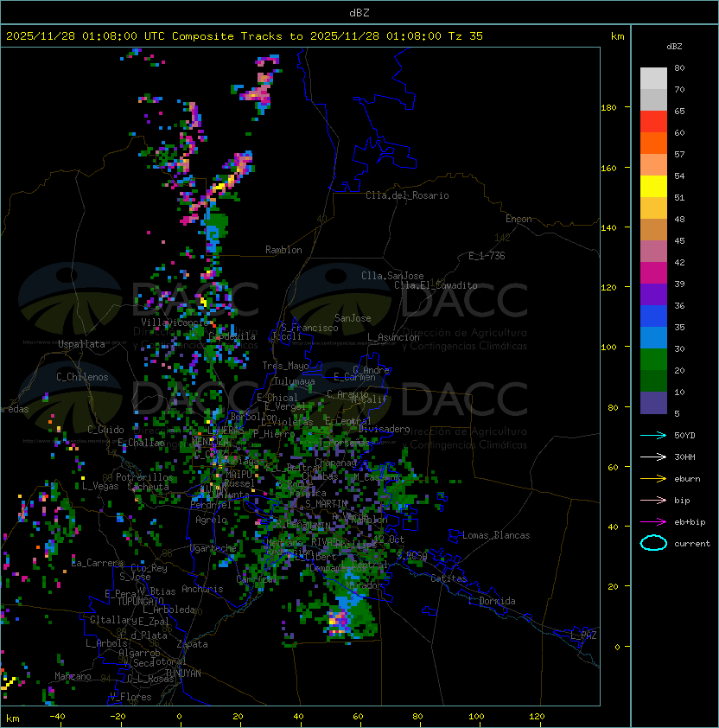Click the yellow eburn arrow legend icon
Screen dimensions: 719x728
click(x=653, y=479)
